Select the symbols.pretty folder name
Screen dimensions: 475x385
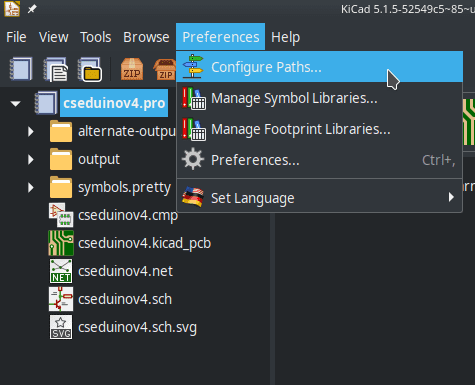[125, 188]
